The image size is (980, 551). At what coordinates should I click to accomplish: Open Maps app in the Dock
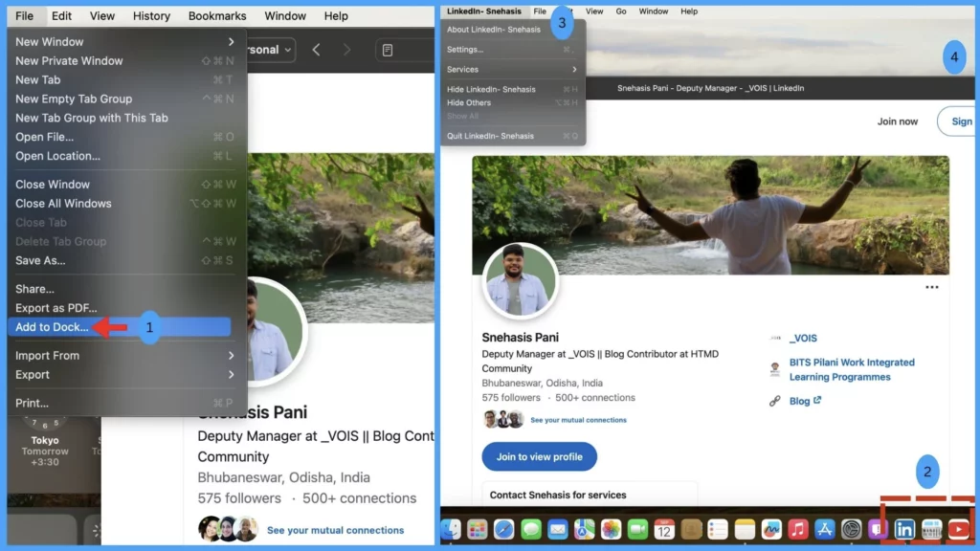pos(585,530)
